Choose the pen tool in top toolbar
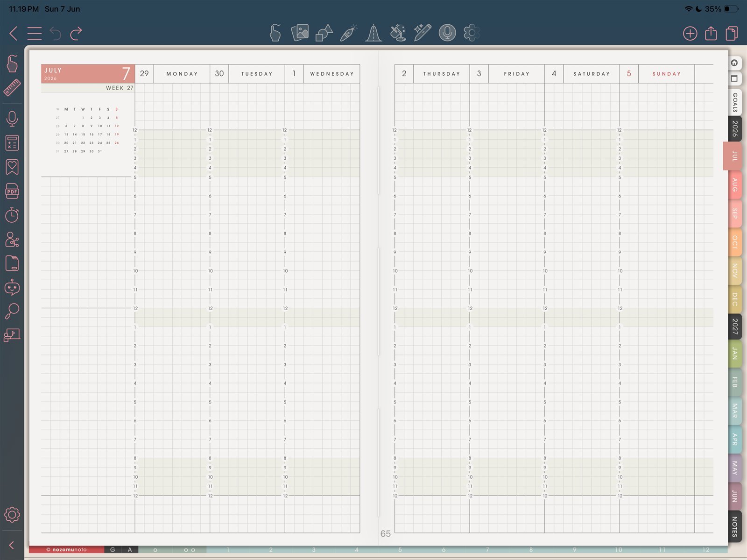Viewport: 747px width, 560px height. tap(349, 33)
